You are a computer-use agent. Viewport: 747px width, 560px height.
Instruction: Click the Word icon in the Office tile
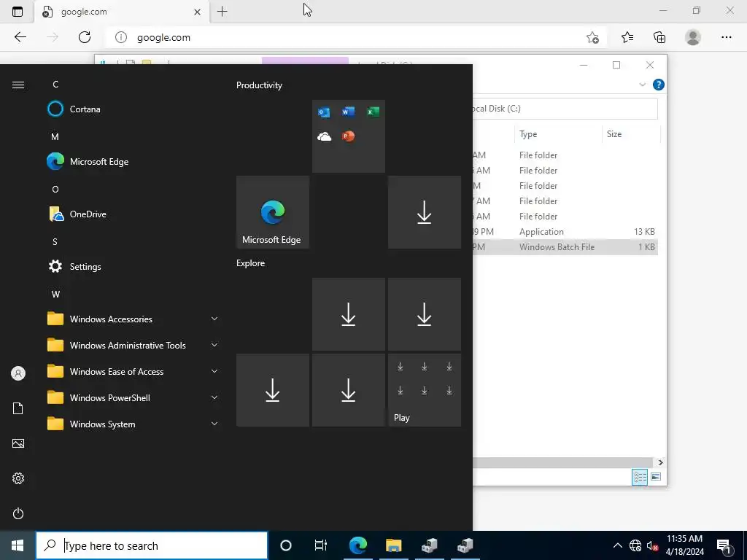click(348, 112)
